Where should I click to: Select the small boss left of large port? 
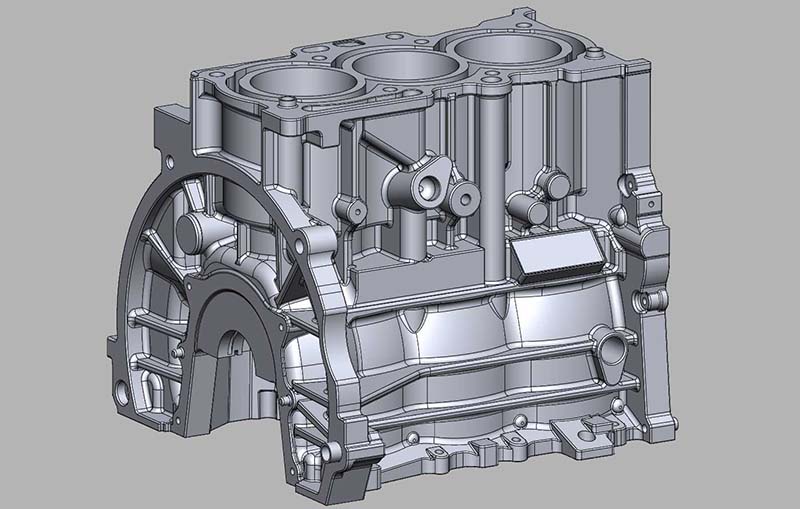coord(349,210)
